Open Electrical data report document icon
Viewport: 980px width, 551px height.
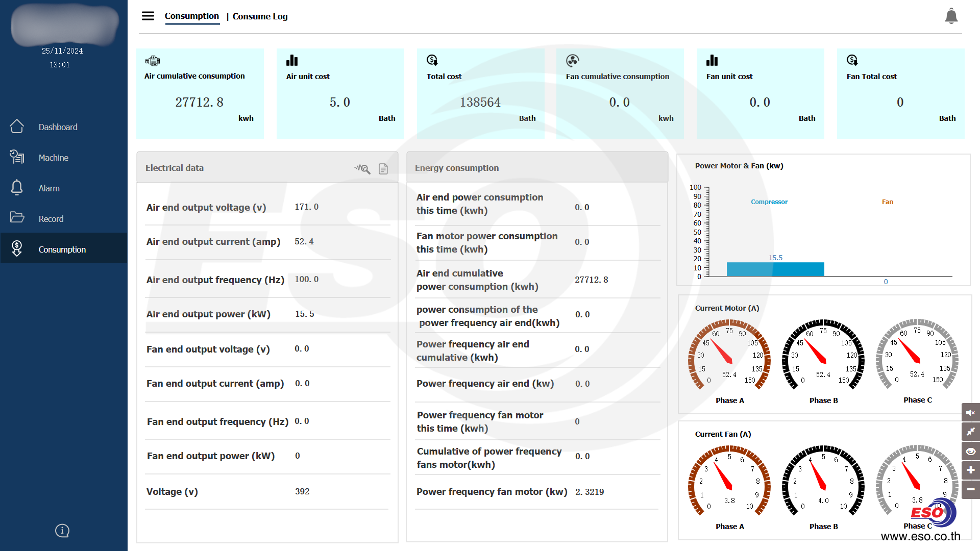[x=383, y=169]
